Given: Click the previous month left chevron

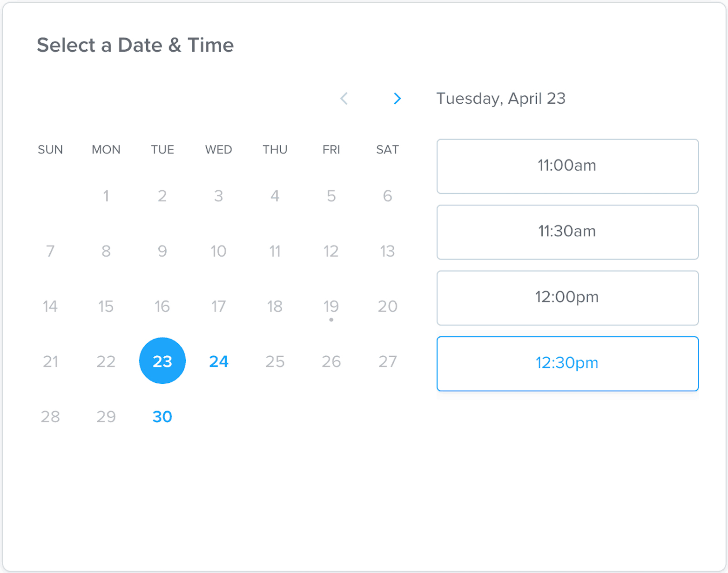Looking at the screenshot, I should [344, 99].
